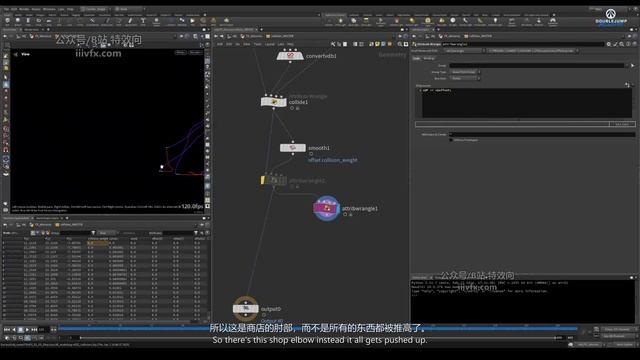Click the node name field in parameters

522,44
